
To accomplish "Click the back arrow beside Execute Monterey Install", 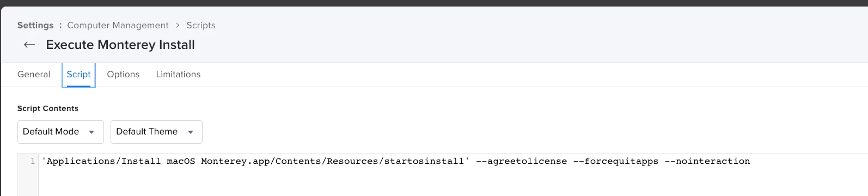I will [29, 45].
